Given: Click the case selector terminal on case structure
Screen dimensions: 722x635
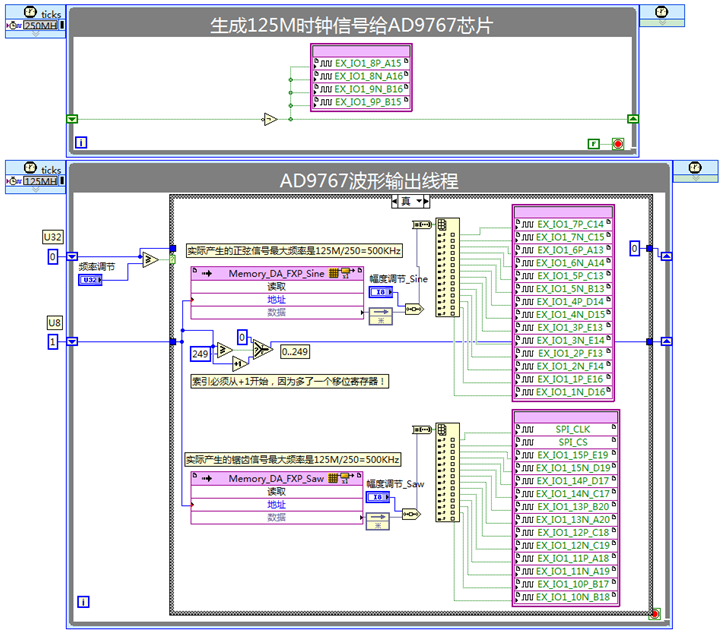Looking at the screenshot, I should [172, 260].
